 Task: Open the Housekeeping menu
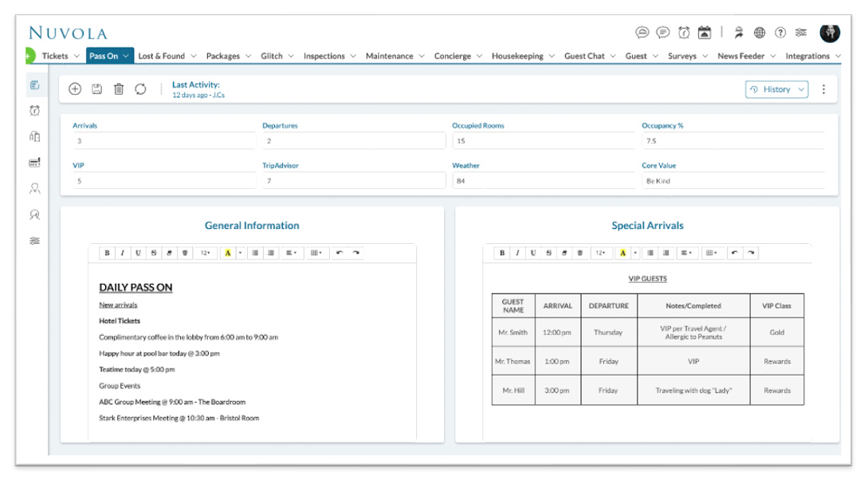tap(523, 56)
